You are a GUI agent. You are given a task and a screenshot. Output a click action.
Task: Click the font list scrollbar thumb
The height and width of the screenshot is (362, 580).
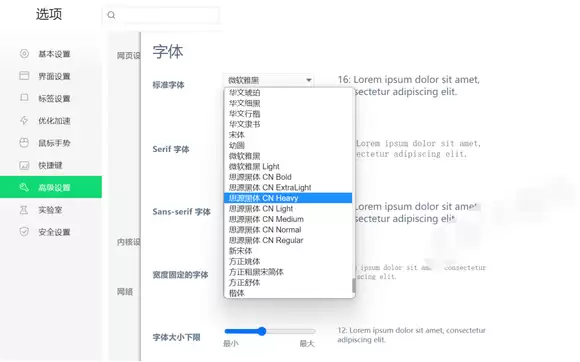click(354, 285)
